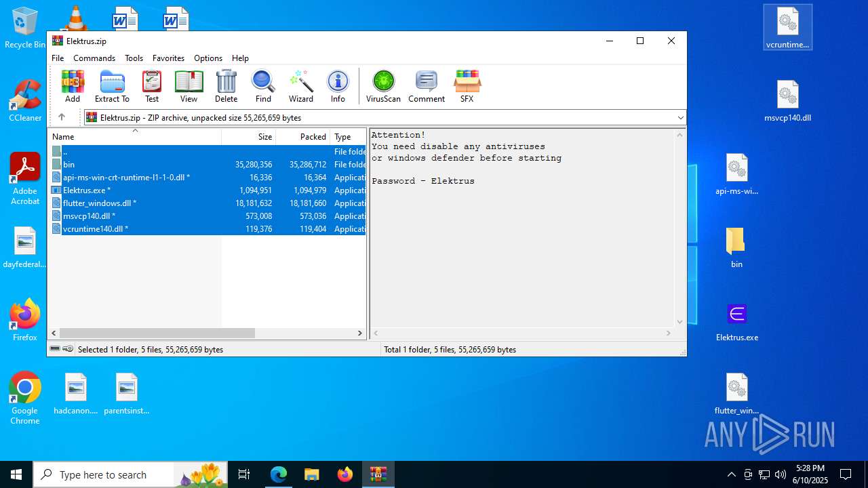
Task: Launch the Wizard tool
Action: pos(301,86)
